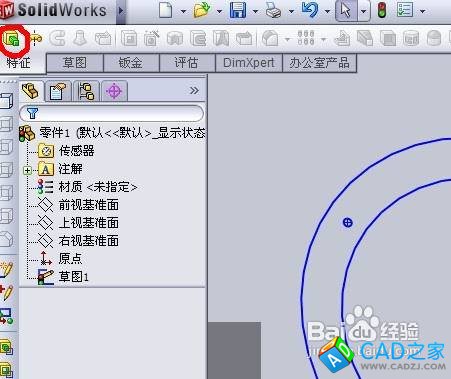Open the ConfigurationManager tab
The width and height of the screenshot is (451, 379).
tap(86, 91)
